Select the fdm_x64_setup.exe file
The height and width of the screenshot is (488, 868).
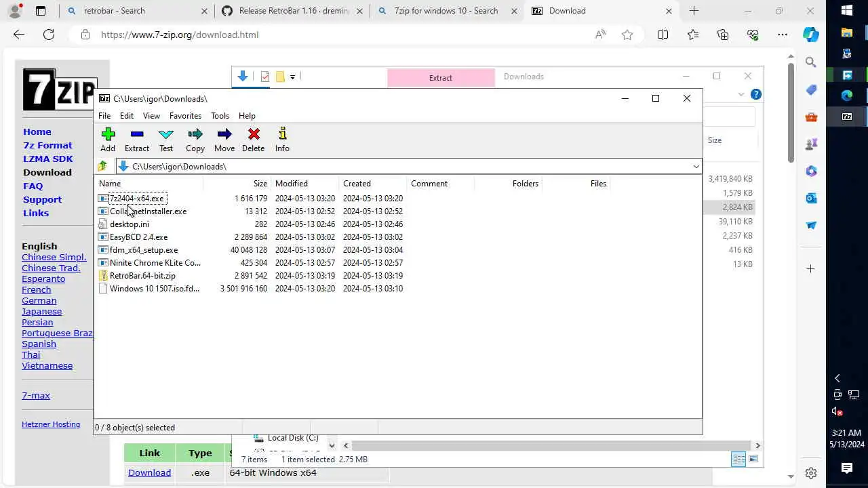143,250
